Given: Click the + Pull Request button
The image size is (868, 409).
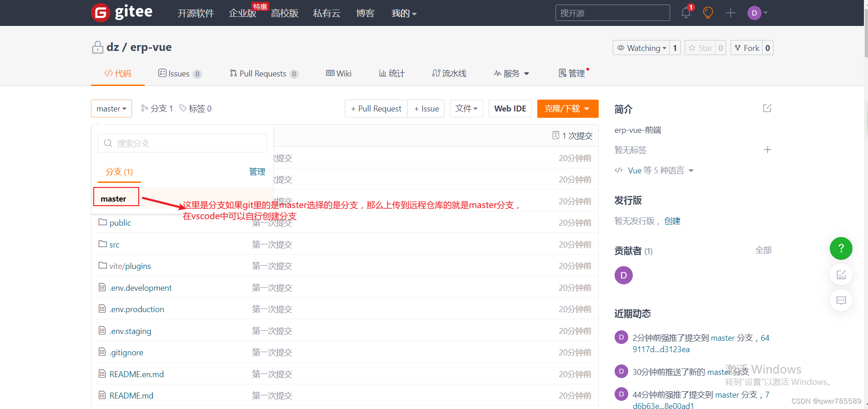Looking at the screenshot, I should click(376, 108).
